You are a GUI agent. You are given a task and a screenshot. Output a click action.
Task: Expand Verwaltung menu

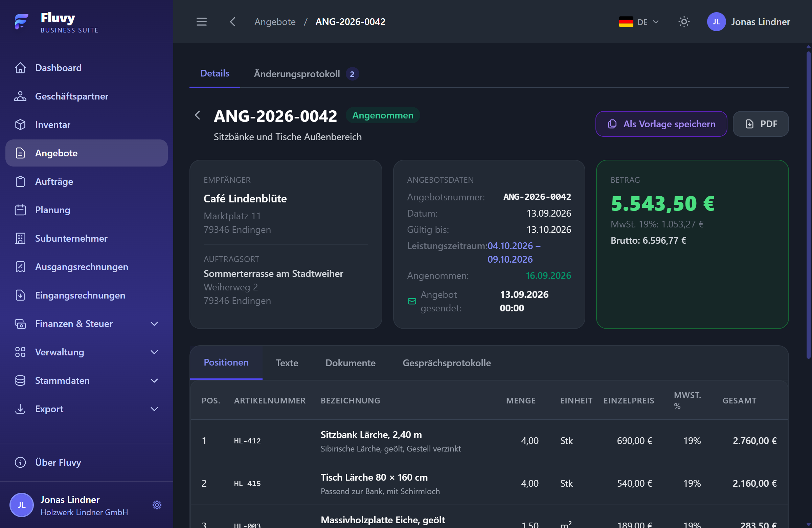[87, 352]
